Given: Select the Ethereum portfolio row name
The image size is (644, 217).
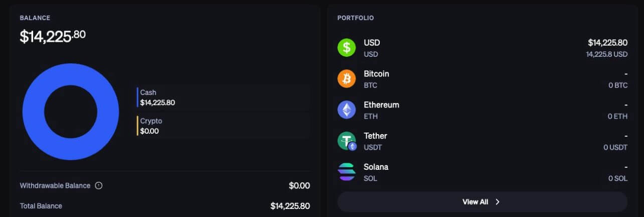Looking at the screenshot, I should pyautogui.click(x=381, y=105).
